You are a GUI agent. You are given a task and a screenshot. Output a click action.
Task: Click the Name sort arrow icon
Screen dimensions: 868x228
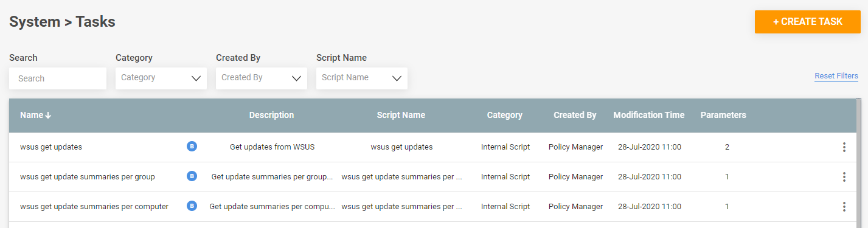pos(48,116)
